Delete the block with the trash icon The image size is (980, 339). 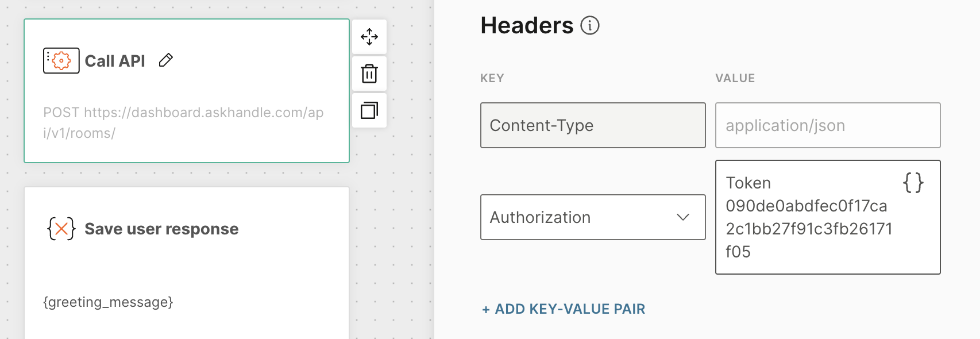click(x=369, y=74)
